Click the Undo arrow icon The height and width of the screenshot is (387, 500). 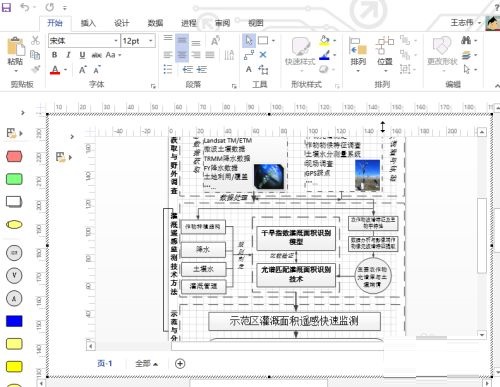[25, 7]
